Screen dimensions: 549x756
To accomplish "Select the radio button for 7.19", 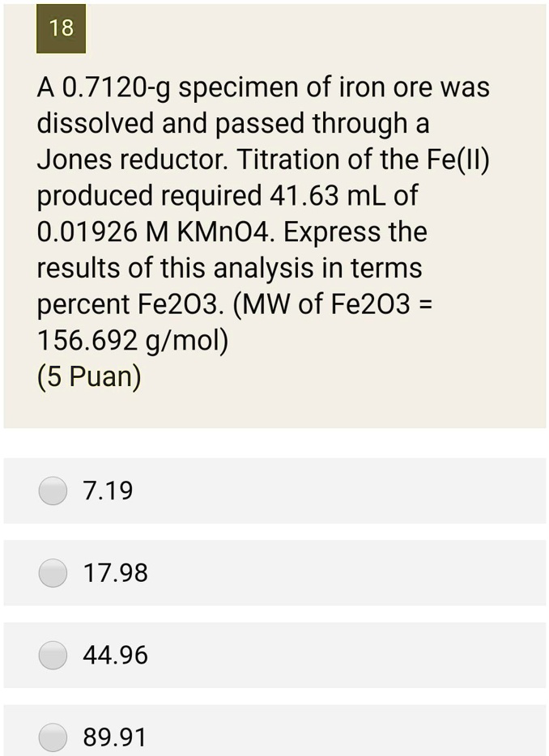I will 53,490.
